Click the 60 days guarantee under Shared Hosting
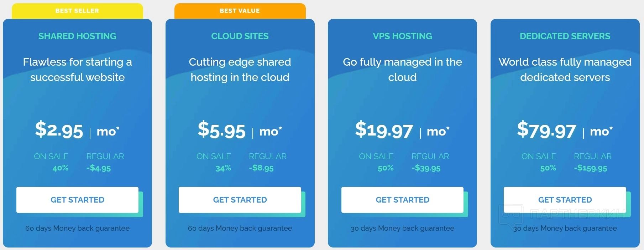644x250 pixels. 77,228
